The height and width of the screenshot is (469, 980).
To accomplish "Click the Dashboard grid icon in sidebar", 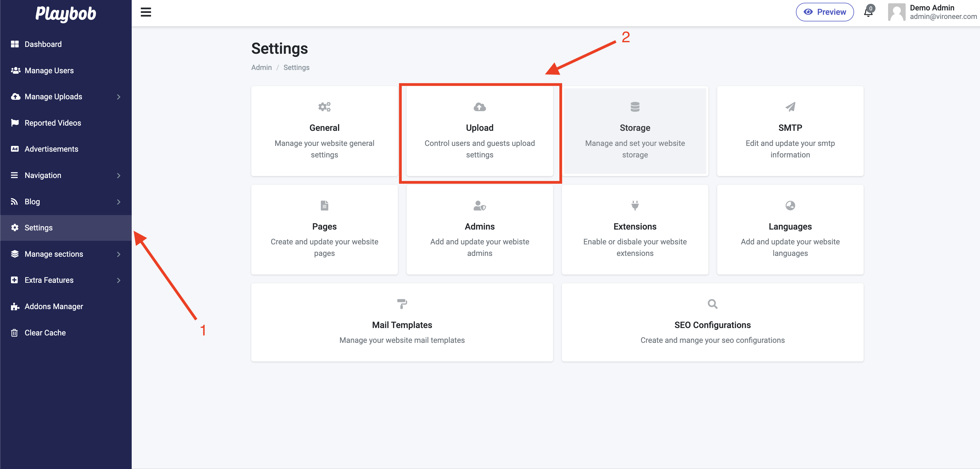I will (x=15, y=44).
